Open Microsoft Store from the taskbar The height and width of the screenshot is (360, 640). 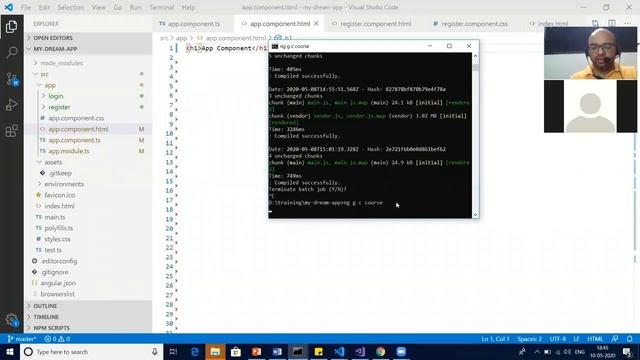point(236,351)
